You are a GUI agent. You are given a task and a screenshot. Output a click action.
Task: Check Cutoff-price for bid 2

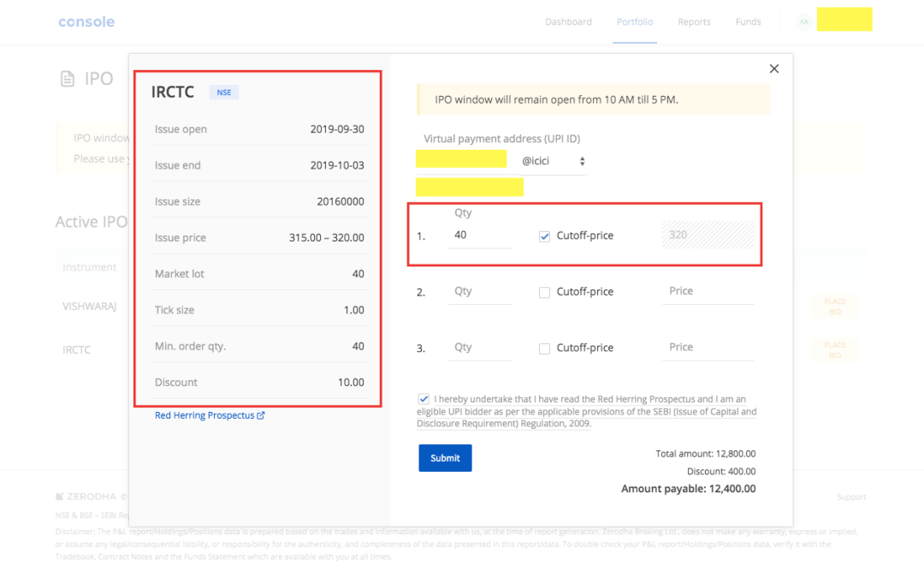click(x=544, y=292)
